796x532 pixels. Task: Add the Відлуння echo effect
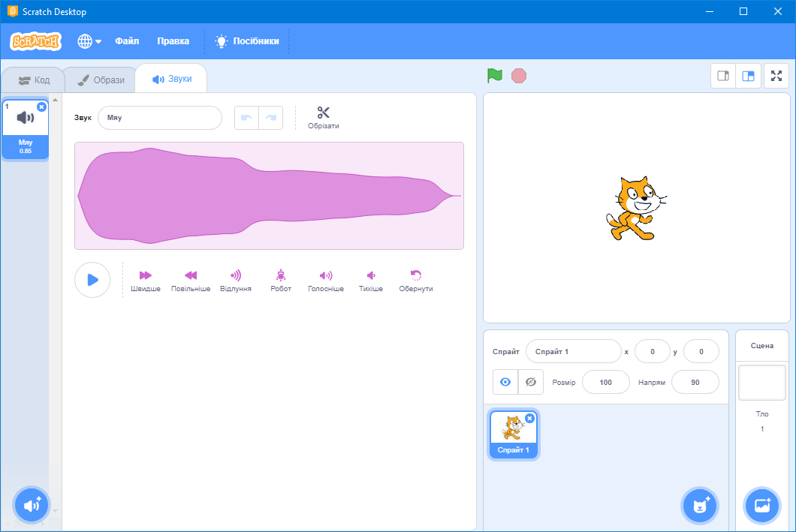pyautogui.click(x=235, y=279)
